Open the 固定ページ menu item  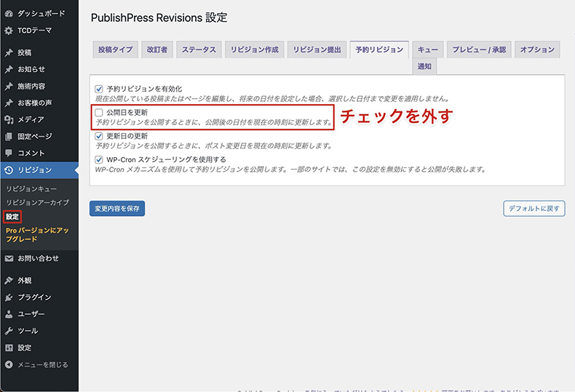pyautogui.click(x=39, y=136)
